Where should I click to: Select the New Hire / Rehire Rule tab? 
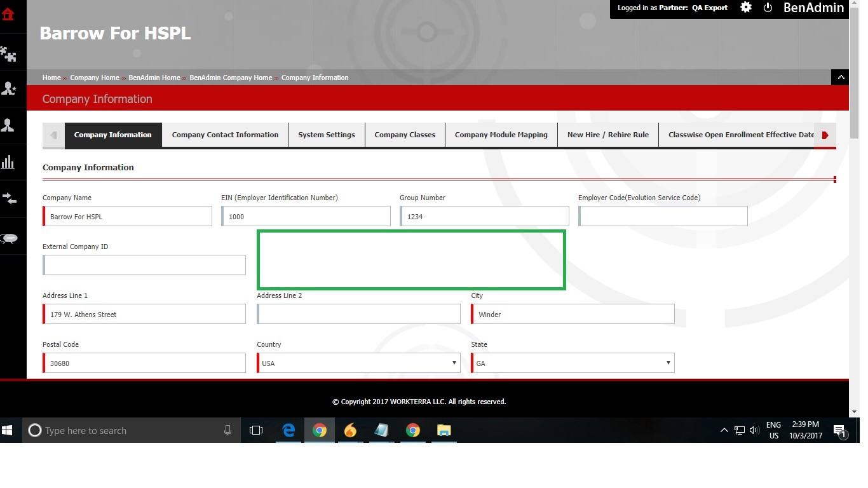607,135
